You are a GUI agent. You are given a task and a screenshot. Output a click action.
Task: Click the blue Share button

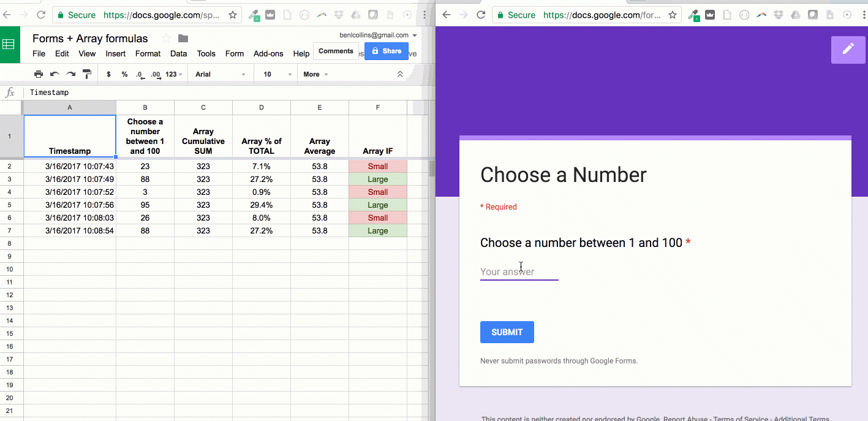coord(386,51)
